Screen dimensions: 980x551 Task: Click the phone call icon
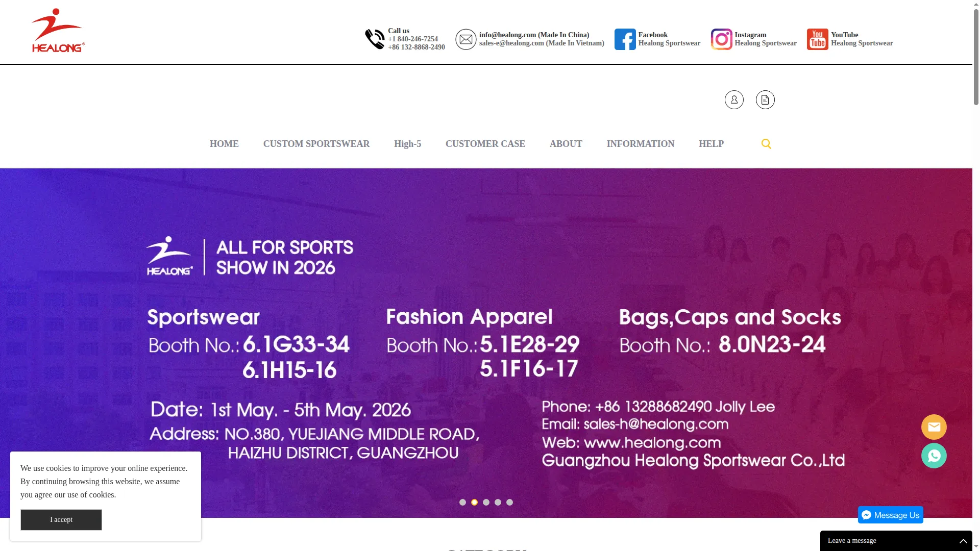click(375, 39)
